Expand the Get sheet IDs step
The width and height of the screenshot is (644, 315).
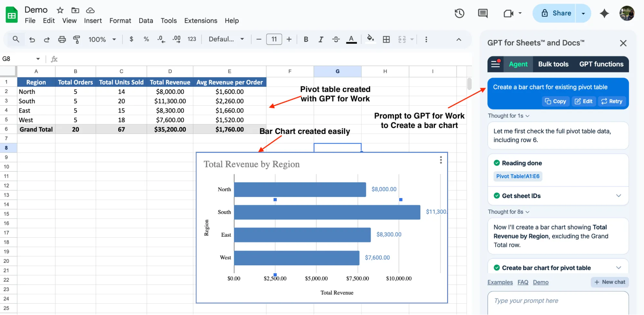(618, 196)
